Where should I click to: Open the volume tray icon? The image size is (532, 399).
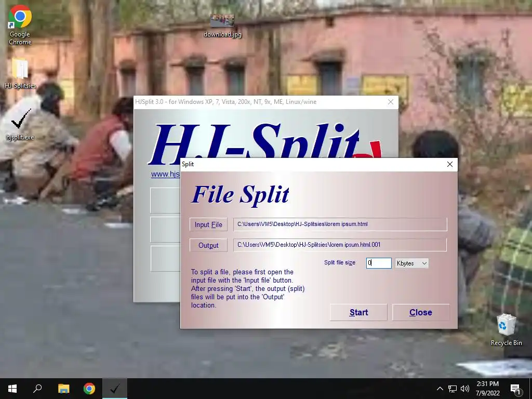coord(465,389)
